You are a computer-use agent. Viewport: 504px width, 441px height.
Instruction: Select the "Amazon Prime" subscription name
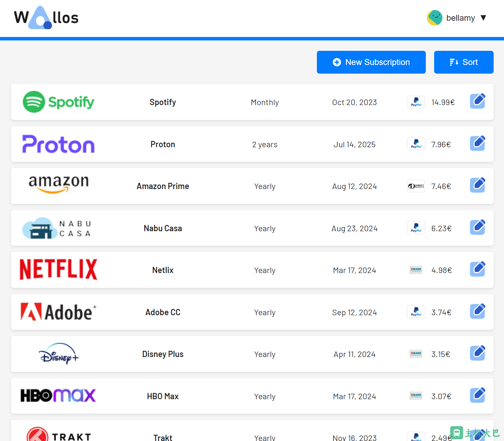click(163, 186)
